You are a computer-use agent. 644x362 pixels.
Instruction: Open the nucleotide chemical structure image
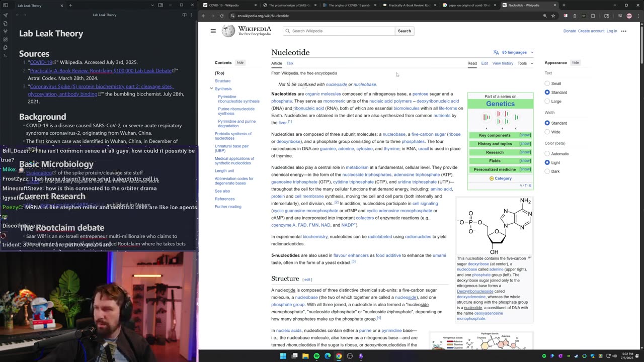pyautogui.click(x=495, y=226)
